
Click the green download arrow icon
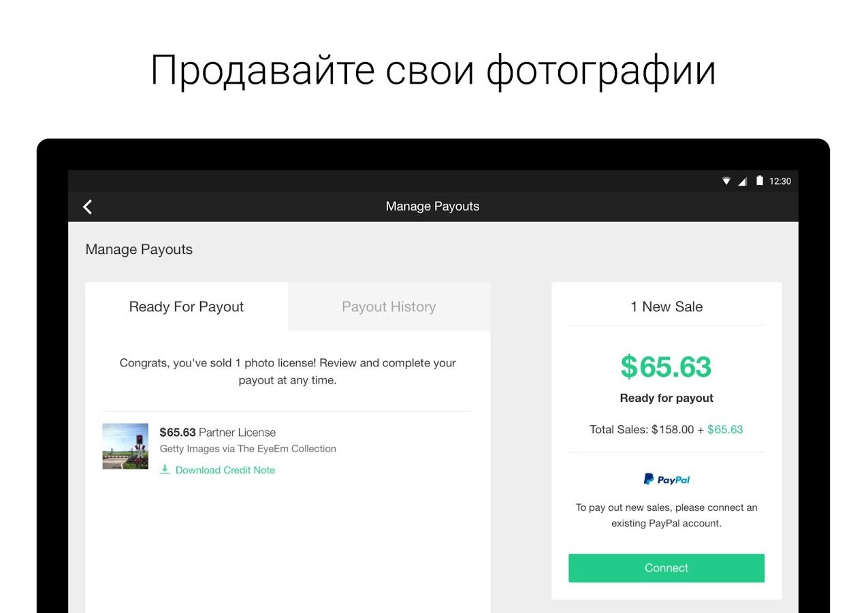(165, 470)
